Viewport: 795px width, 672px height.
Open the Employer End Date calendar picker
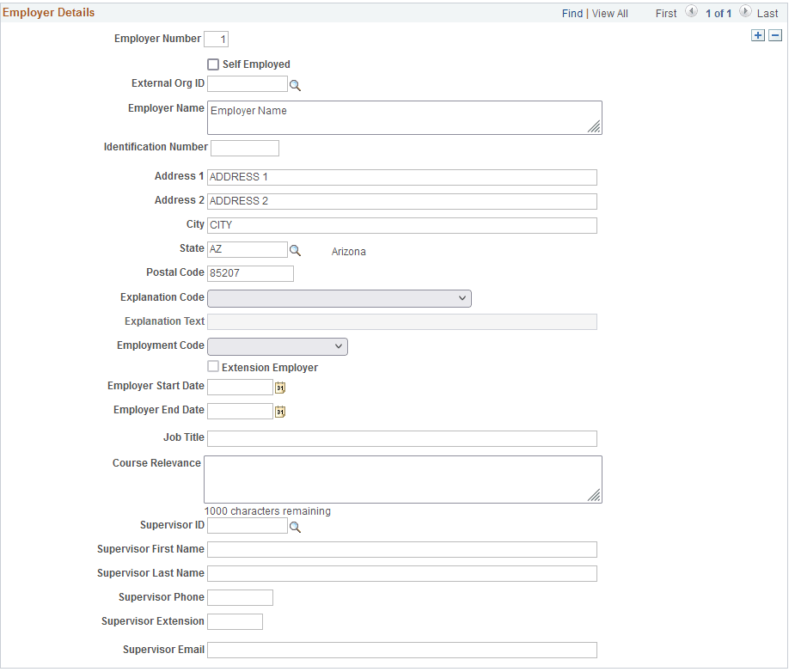pos(279,412)
